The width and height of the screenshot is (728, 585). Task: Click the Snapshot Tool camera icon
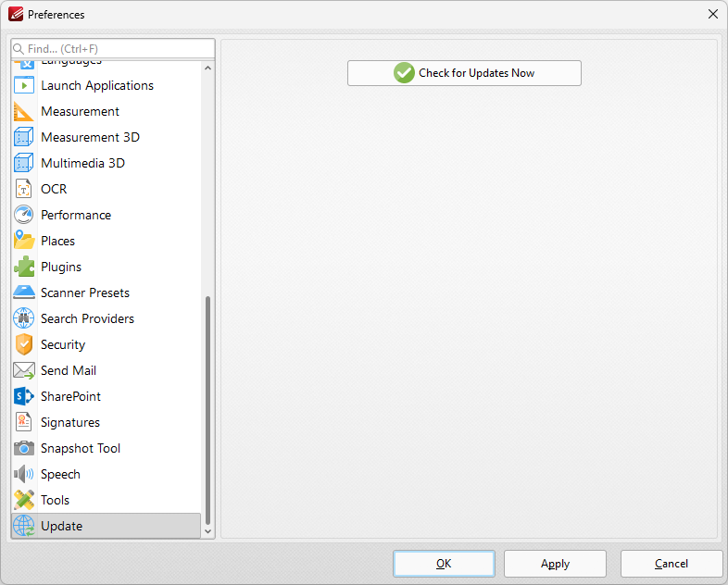tap(24, 448)
